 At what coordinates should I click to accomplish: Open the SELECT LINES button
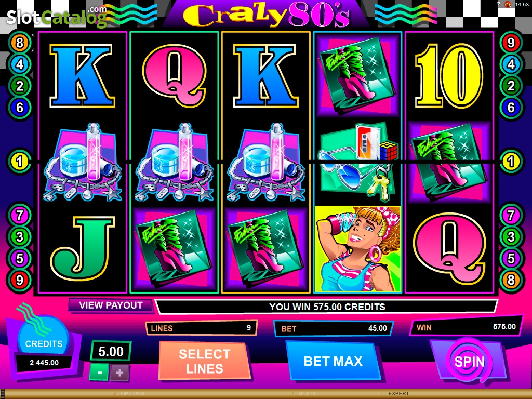(205, 361)
